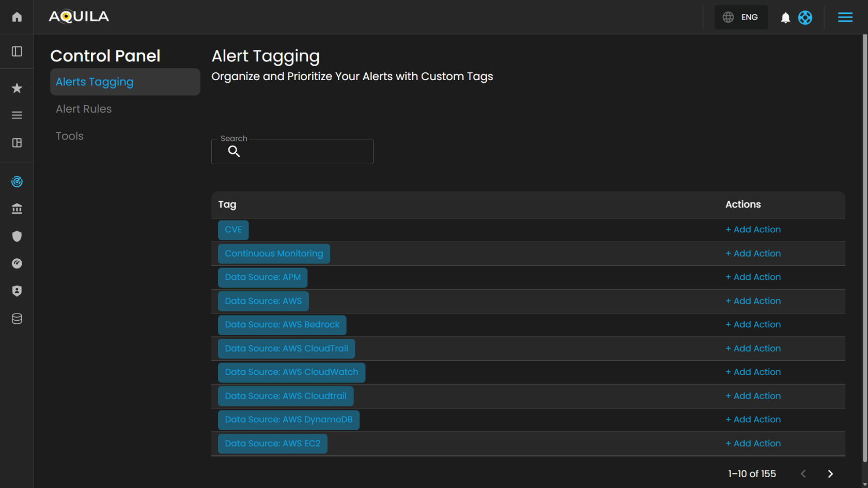The image size is (868, 488).
Task: Click Add Action for Data Source: AWS Bedrock
Action: click(753, 325)
